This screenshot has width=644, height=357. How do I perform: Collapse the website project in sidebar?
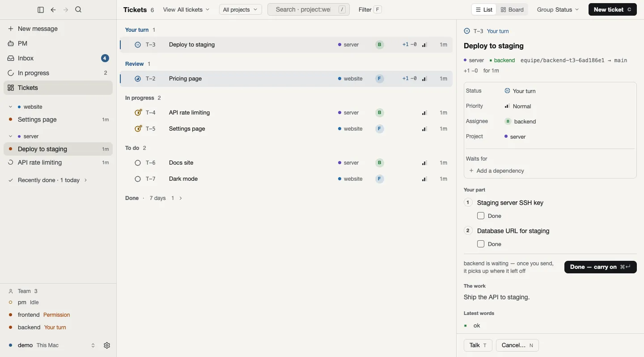[x=10, y=107]
